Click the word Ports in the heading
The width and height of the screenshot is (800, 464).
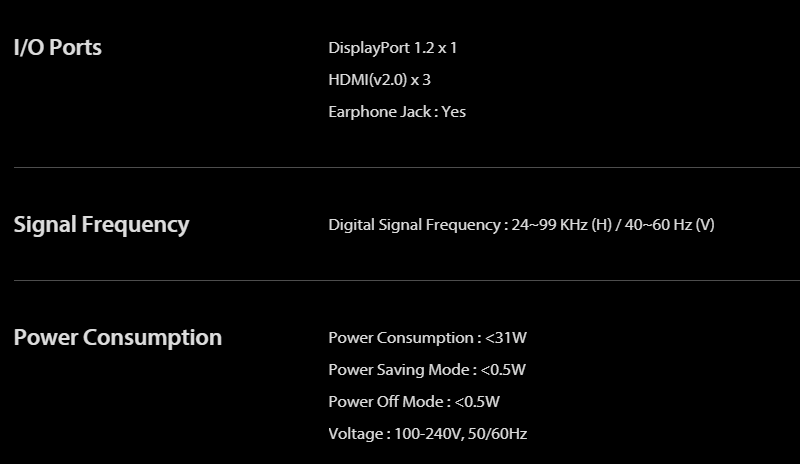[76, 47]
